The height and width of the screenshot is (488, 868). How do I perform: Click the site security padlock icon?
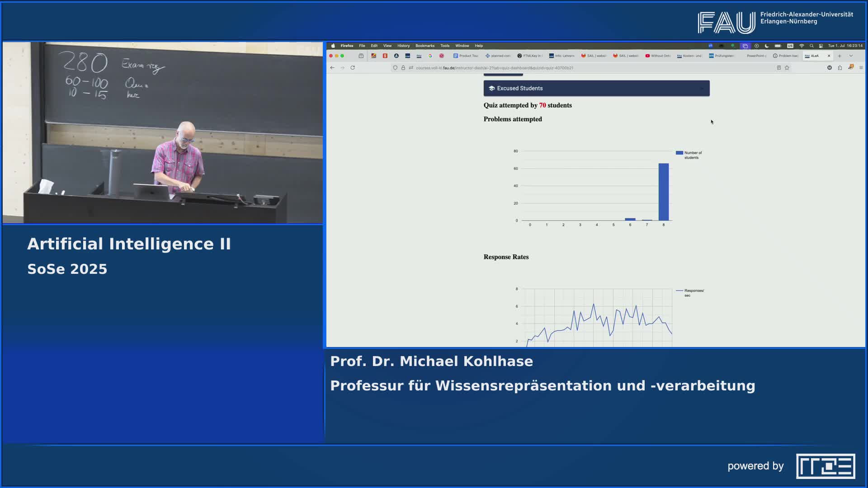[x=403, y=68]
